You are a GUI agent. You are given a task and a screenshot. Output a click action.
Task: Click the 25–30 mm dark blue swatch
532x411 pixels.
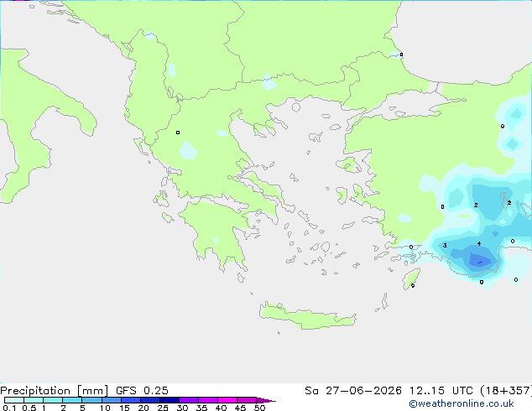point(169,400)
